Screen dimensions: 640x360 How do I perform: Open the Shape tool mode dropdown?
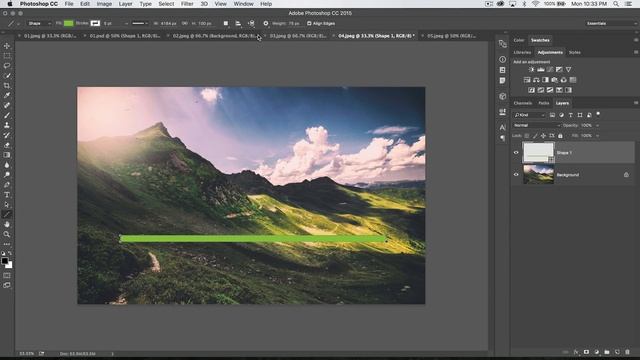tap(39, 23)
